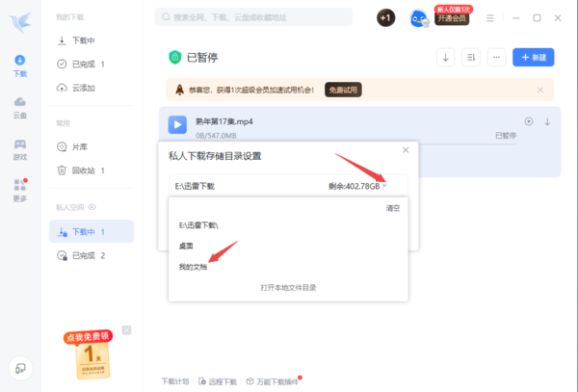Select private space 已完成 2
Viewport: 578px width, 392px height.
click(x=81, y=255)
